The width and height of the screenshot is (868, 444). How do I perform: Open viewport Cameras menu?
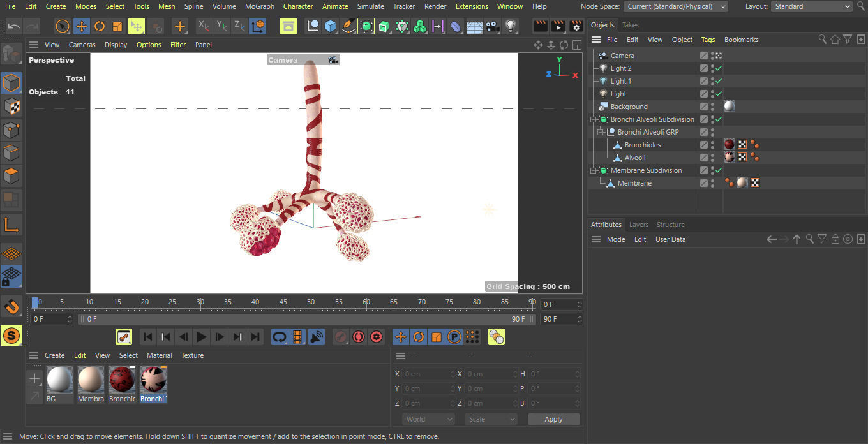pyautogui.click(x=82, y=45)
